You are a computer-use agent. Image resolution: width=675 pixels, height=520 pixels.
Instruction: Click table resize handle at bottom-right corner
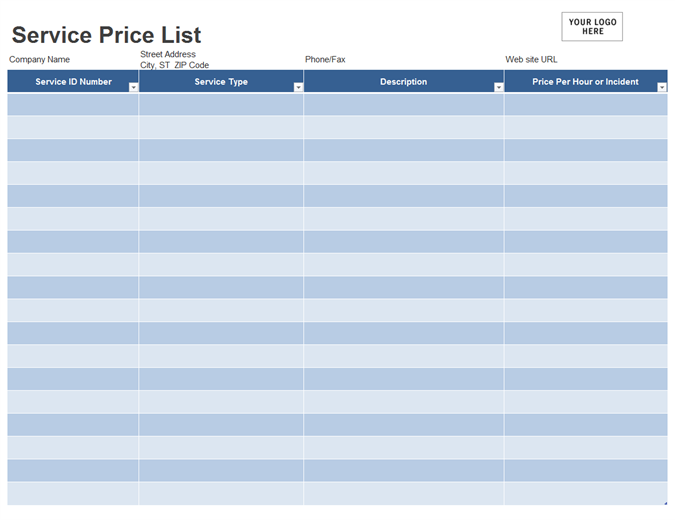point(665,502)
